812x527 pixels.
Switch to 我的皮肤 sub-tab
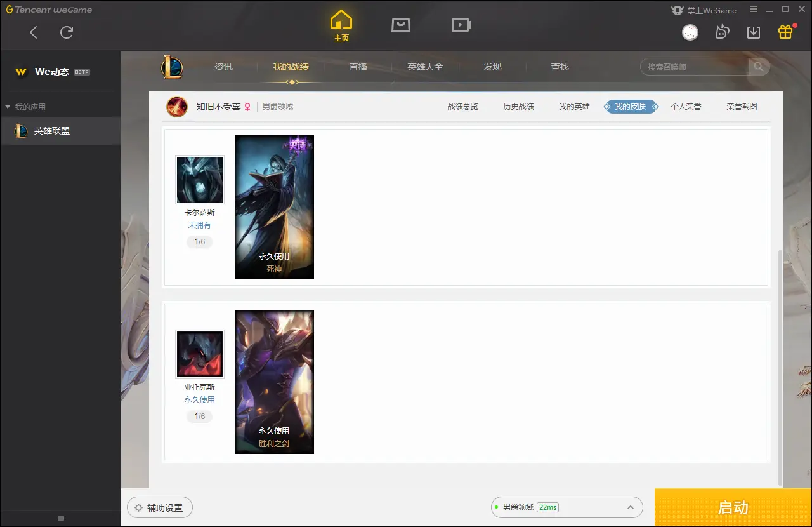(630, 107)
